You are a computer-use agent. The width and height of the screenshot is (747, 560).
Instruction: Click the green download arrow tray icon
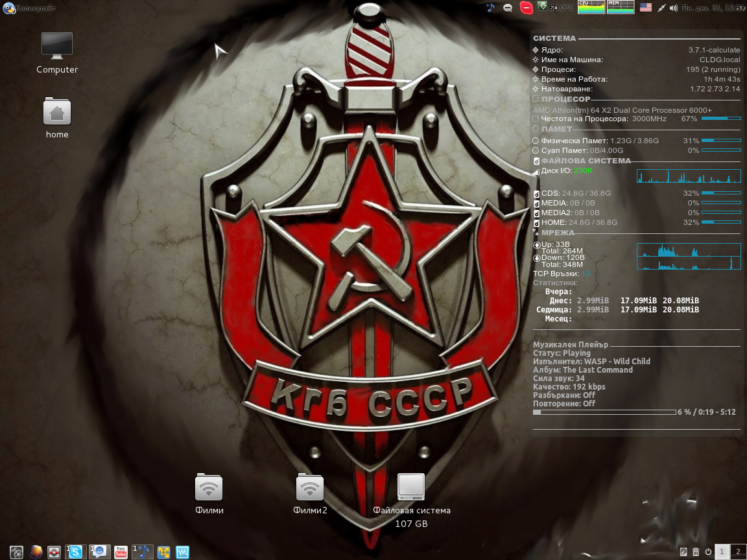[x=541, y=6]
